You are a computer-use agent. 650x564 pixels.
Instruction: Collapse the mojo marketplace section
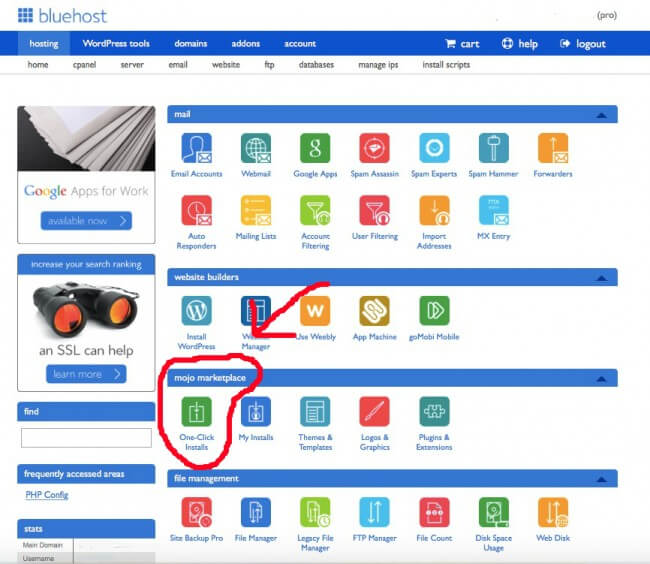click(601, 379)
